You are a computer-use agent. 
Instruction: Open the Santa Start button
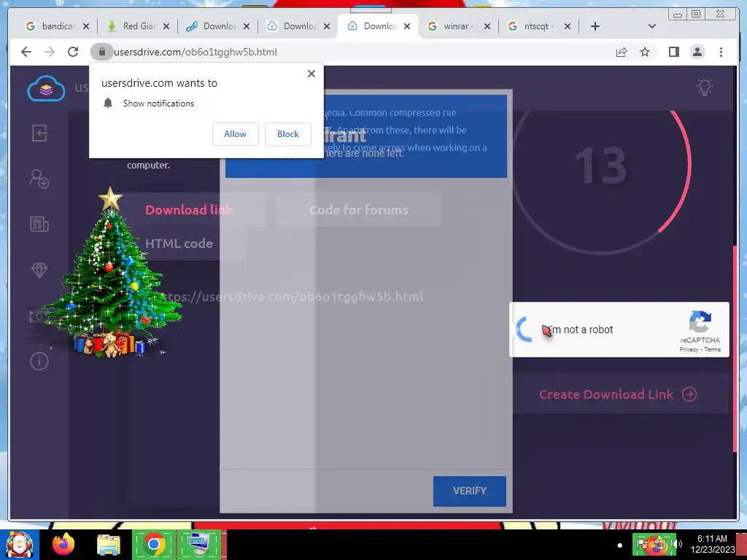[x=19, y=544]
